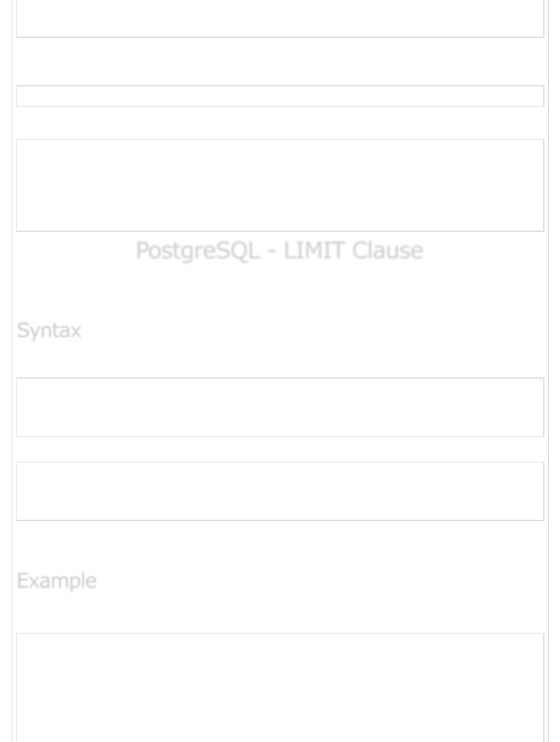Select the narrow box between the two upper boxes
The width and height of the screenshot is (560, 742).
pyautogui.click(x=280, y=96)
